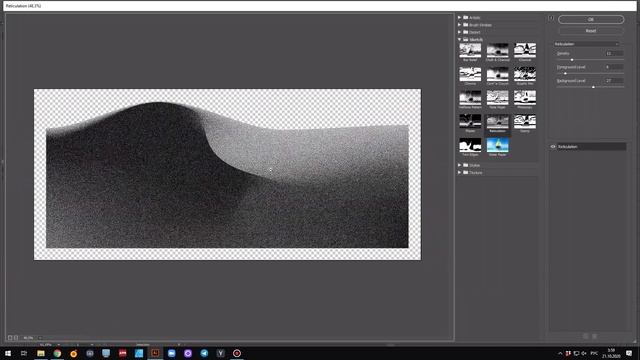Screen dimensions: 640x360
Task: Click the Reset button
Action: pos(591,31)
